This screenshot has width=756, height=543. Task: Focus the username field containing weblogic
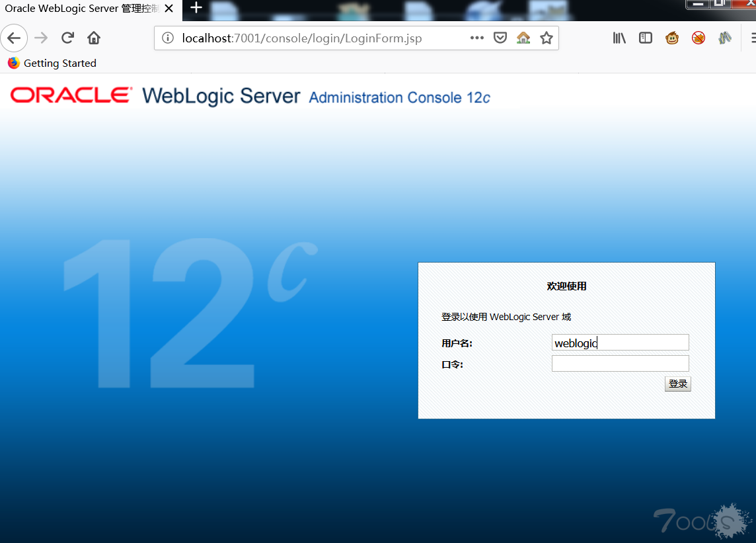tap(620, 342)
